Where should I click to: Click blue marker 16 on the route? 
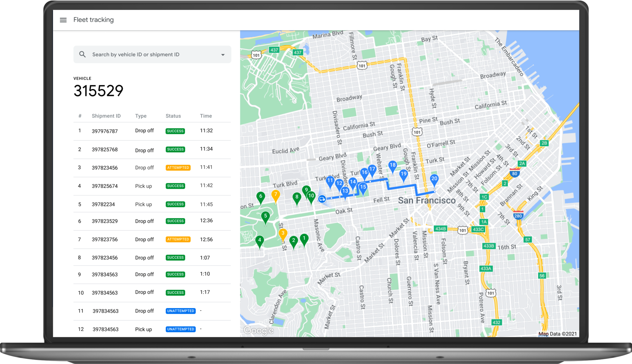pyautogui.click(x=364, y=172)
